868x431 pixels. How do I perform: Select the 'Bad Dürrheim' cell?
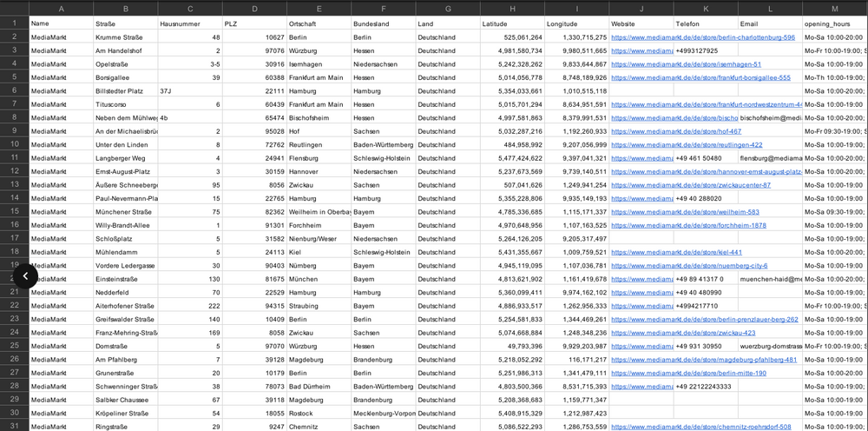point(319,386)
